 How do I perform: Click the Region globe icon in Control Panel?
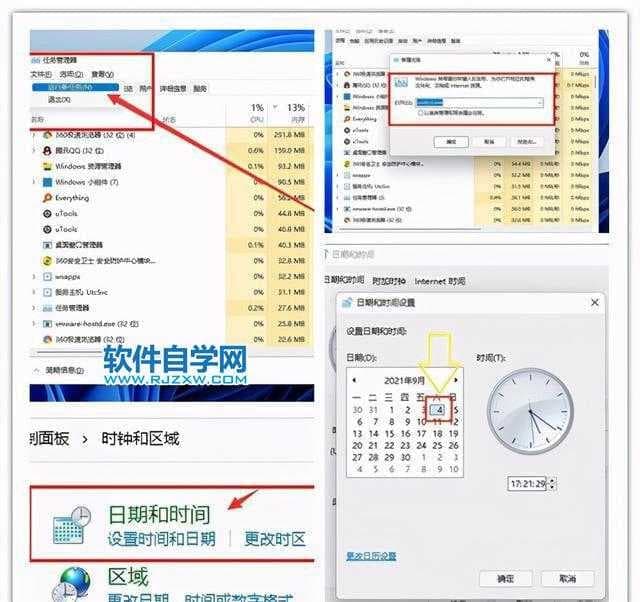tap(72, 584)
